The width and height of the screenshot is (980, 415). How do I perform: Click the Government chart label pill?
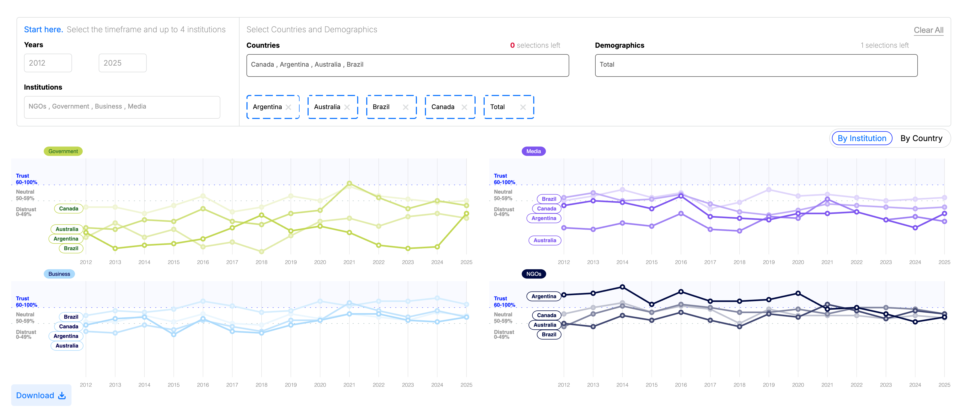pyautogui.click(x=63, y=151)
